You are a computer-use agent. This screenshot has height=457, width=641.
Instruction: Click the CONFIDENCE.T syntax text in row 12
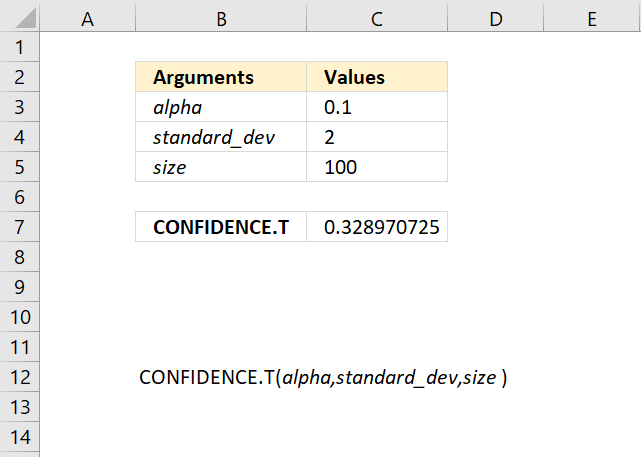pyautogui.click(x=323, y=377)
